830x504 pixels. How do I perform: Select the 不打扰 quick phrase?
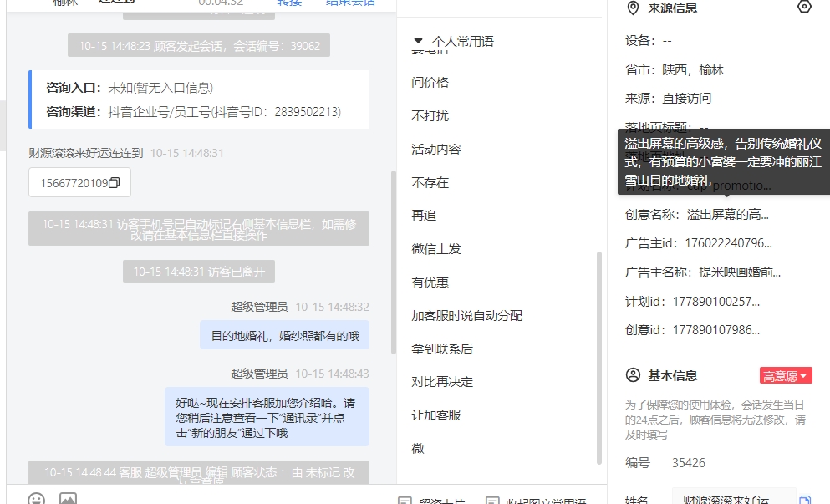pyautogui.click(x=430, y=115)
